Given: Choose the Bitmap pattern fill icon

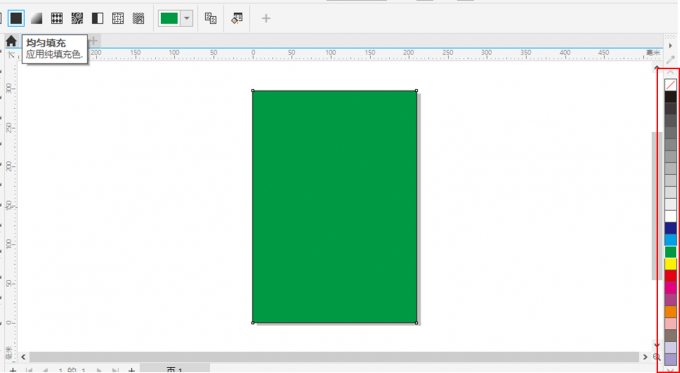Looking at the screenshot, I should 77,18.
